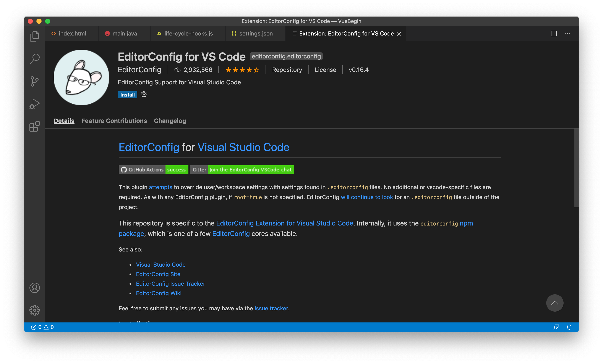Screen dimensions: 603x364
Task: Click the five-star rating
Action: pyautogui.click(x=242, y=70)
